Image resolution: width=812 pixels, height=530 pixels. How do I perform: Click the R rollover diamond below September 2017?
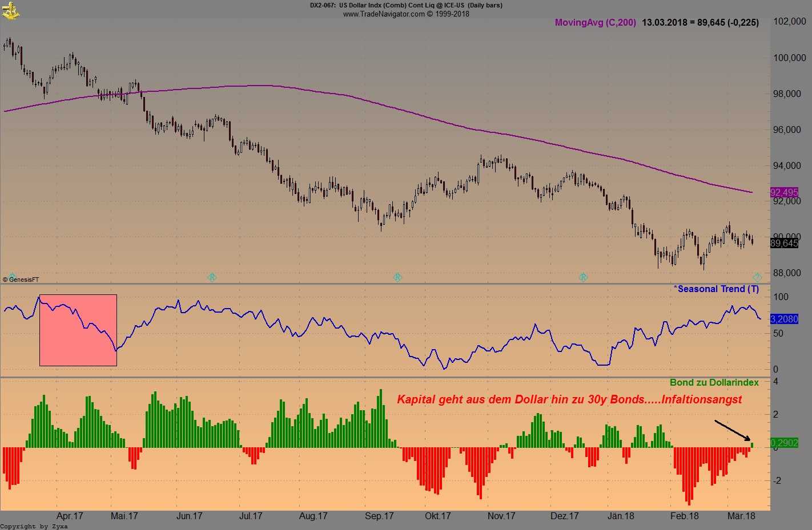[397, 277]
